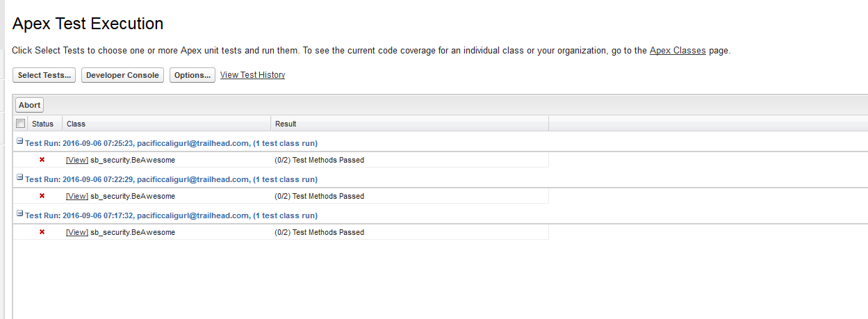Open View link for the 07:22:29 run

point(77,196)
